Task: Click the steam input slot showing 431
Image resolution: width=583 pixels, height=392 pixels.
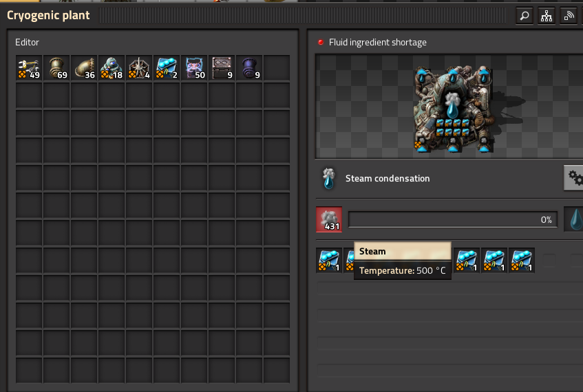Action: pyautogui.click(x=329, y=219)
